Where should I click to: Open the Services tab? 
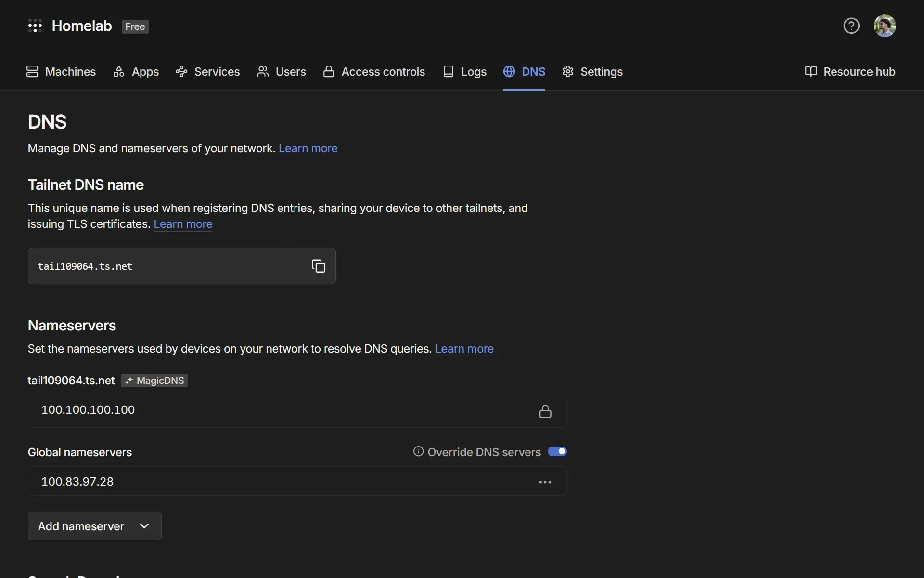click(207, 72)
